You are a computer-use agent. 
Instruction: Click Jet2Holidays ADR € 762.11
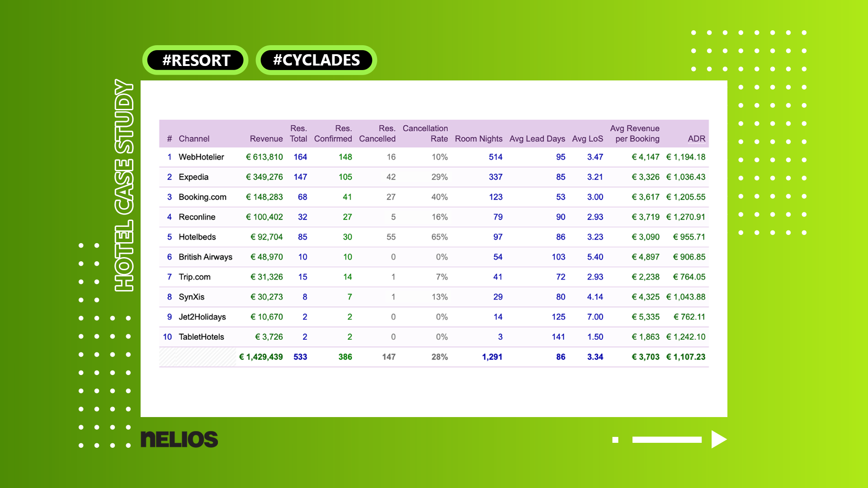click(x=689, y=317)
